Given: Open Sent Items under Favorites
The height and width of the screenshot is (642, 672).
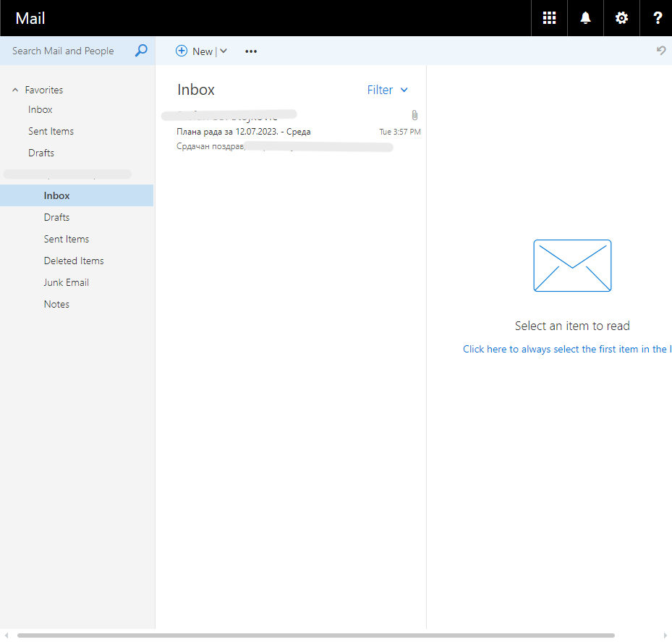Looking at the screenshot, I should point(51,131).
